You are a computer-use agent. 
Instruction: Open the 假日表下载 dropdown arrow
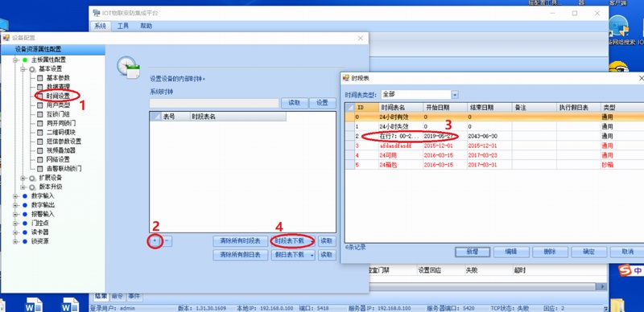click(x=312, y=255)
